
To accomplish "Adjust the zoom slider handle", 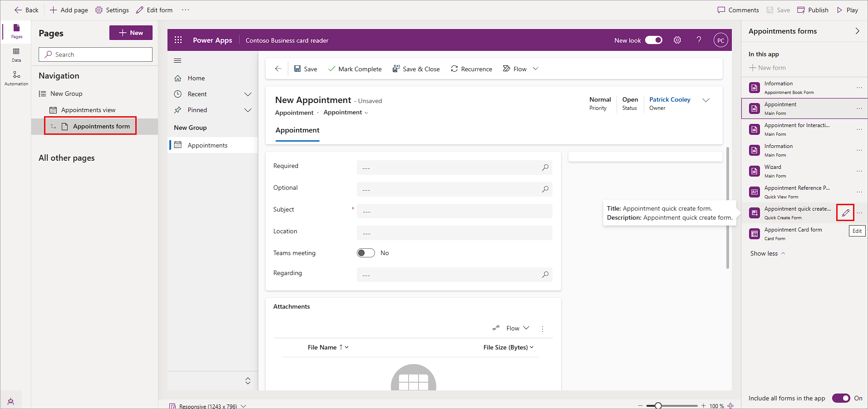I will (658, 405).
